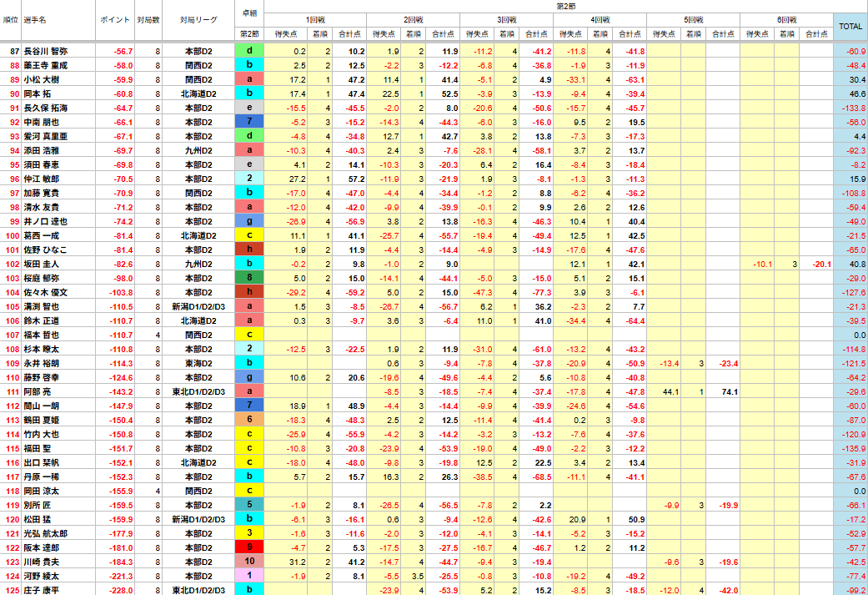The height and width of the screenshot is (595, 868).
Task: Click the 3回戦 header cell
Action: [x=506, y=20]
